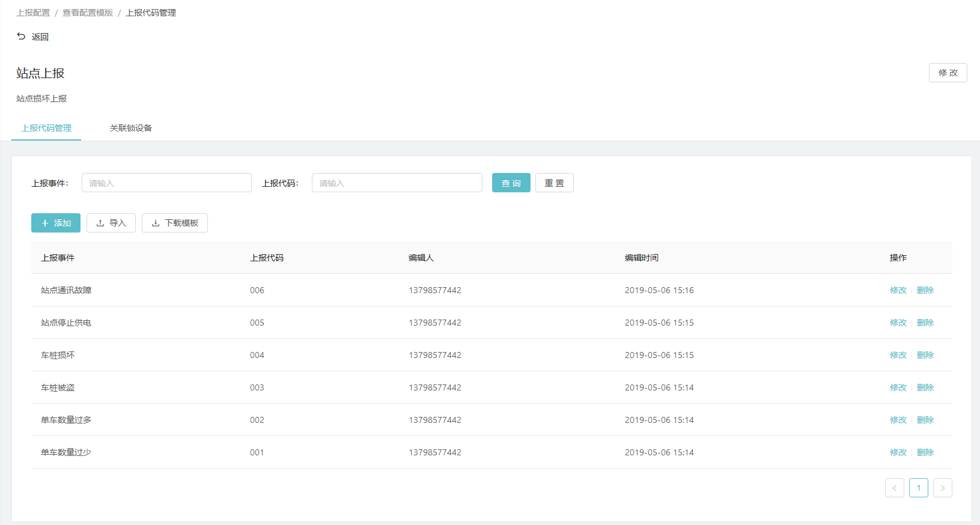
Task: Go to the next page arrow
Action: click(x=942, y=488)
